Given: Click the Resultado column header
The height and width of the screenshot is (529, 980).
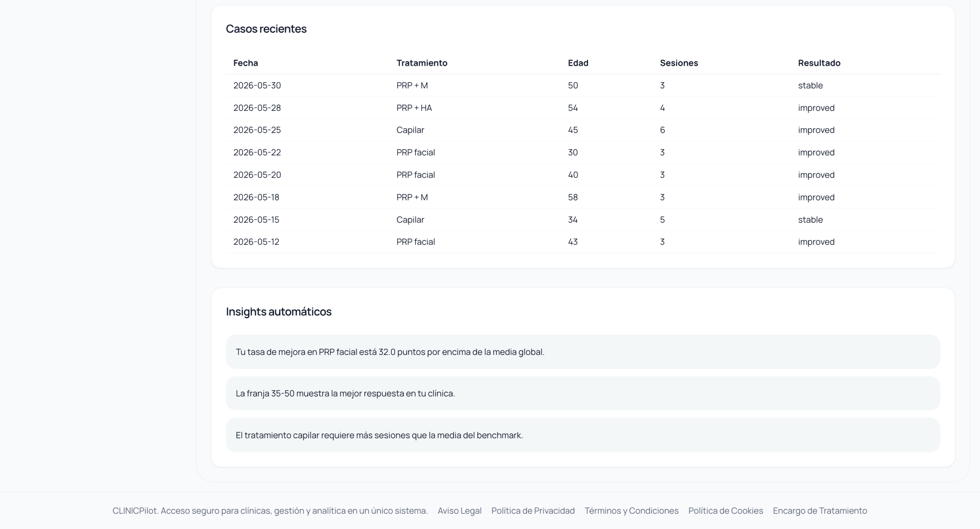Looking at the screenshot, I should click(819, 63).
